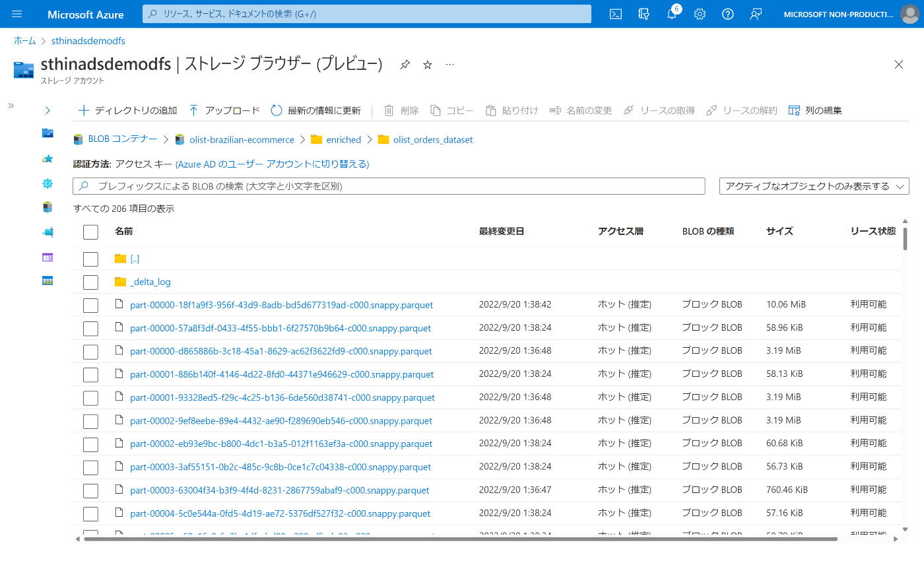Check box for part-00000-57a8f3df parquet file

90,329
